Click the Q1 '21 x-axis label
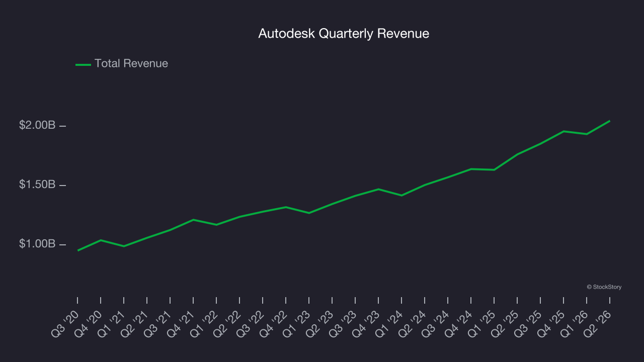The image size is (644, 362). (x=112, y=323)
